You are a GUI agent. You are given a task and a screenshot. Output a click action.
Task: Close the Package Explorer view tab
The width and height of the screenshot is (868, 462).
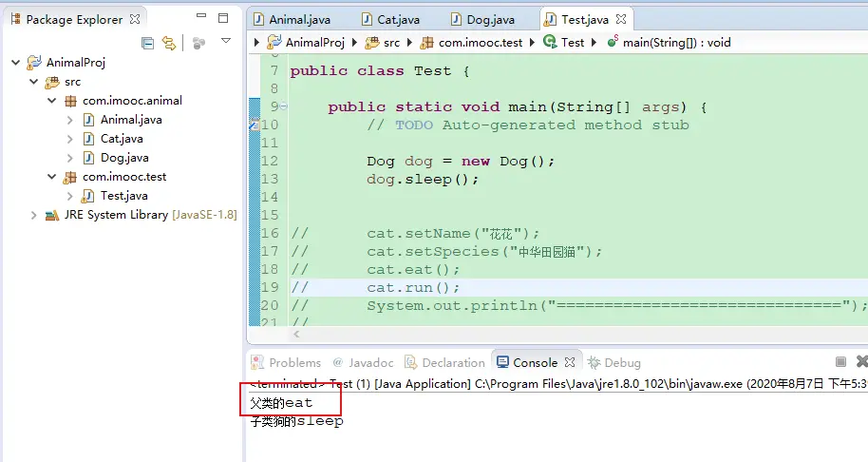[x=135, y=19]
